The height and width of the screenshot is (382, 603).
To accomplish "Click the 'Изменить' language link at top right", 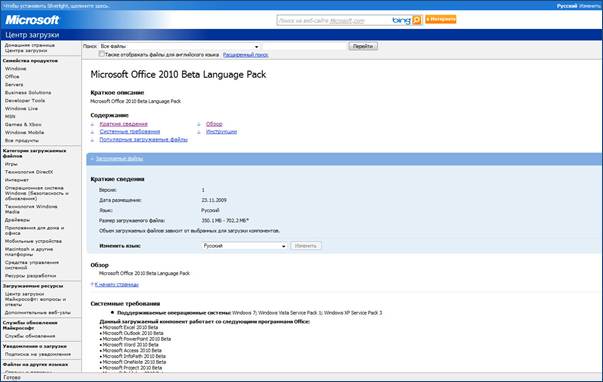I will pyautogui.click(x=590, y=6).
